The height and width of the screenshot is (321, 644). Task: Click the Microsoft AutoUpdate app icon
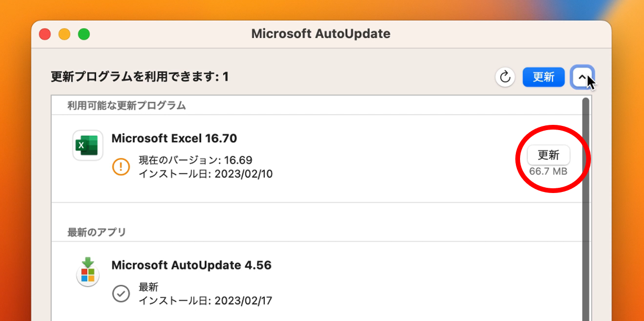pos(88,271)
